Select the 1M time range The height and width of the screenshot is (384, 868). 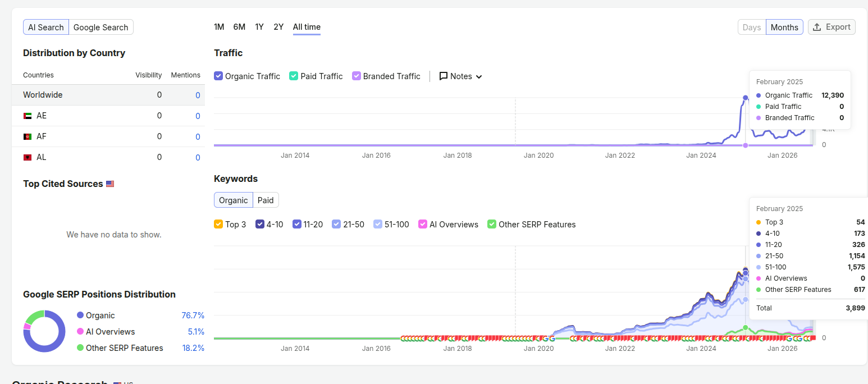click(x=219, y=27)
